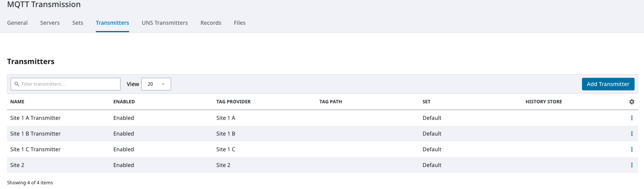644x189 pixels.
Task: Click the Site 2 transmitter name
Action: coord(17,165)
